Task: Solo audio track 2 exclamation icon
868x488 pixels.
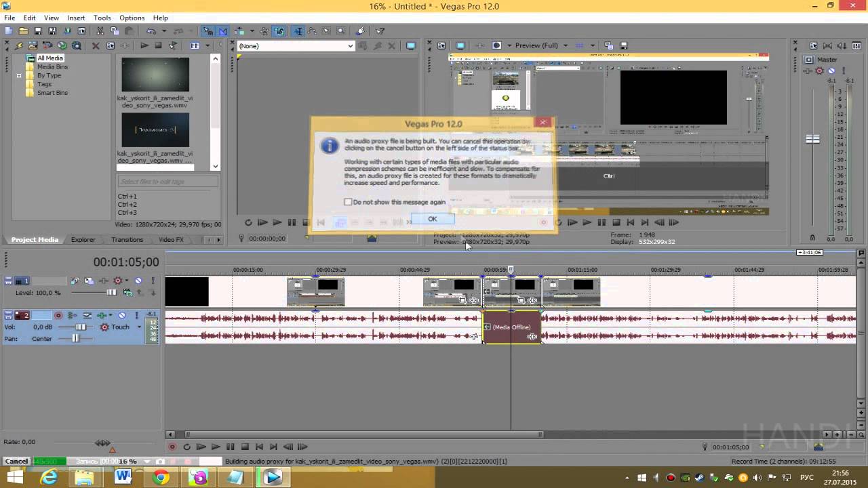Action: 136,315
